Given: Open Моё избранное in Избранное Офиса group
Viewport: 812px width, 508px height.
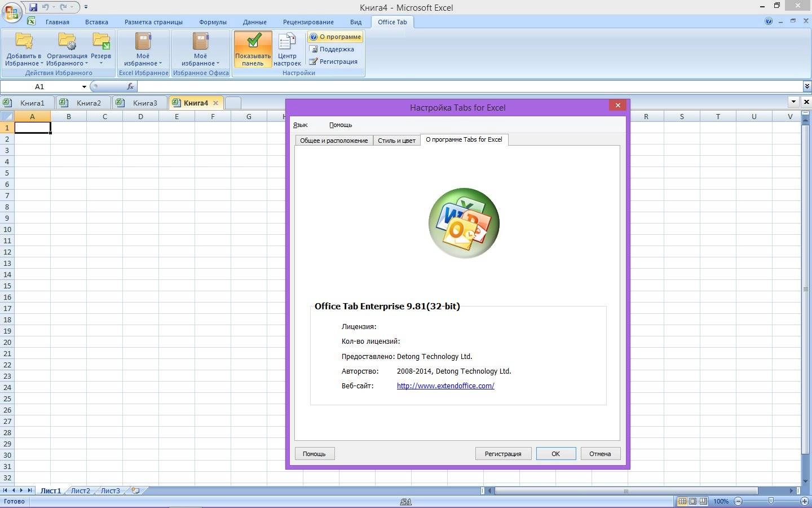Looking at the screenshot, I should [201, 49].
